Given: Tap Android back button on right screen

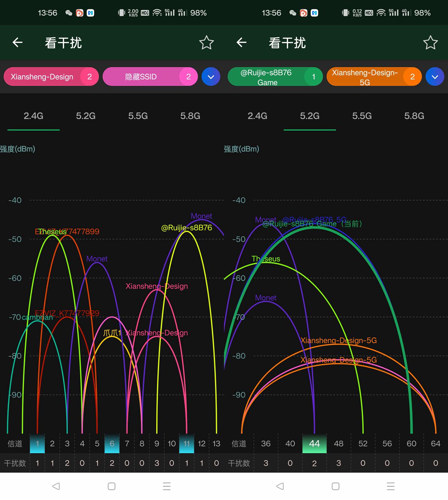Looking at the screenshot, I should [x=280, y=486].
